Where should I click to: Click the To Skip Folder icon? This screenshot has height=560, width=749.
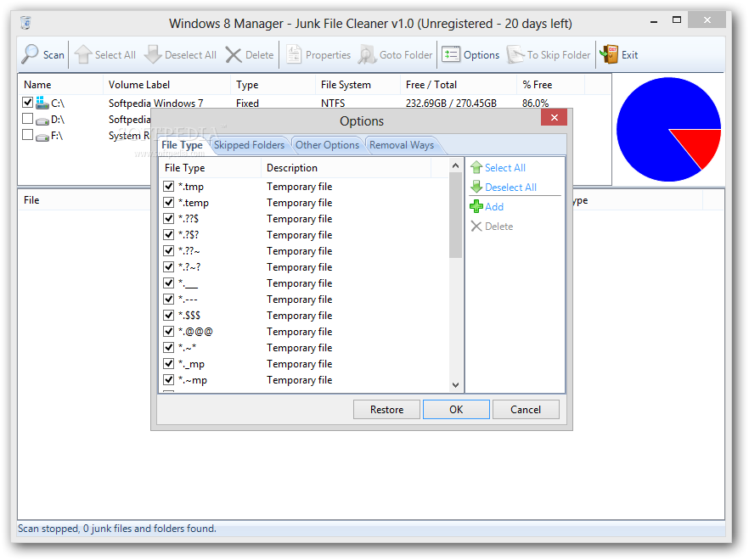point(515,54)
